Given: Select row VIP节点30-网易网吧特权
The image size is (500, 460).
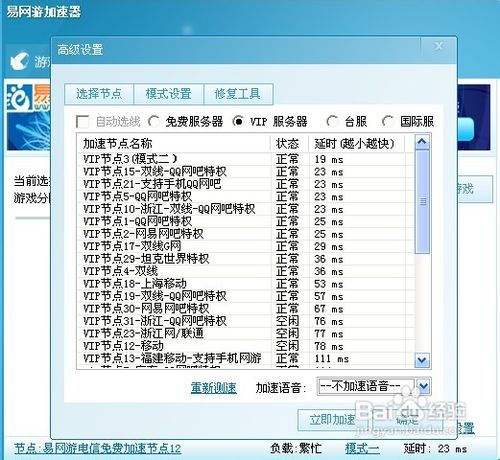Looking at the screenshot, I should point(246,308).
